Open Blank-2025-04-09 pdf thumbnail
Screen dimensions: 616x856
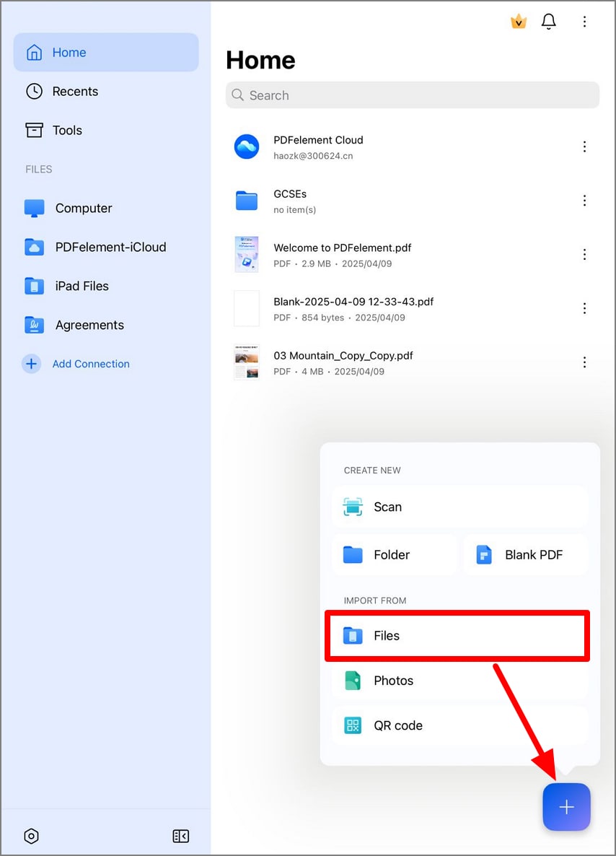tap(247, 308)
